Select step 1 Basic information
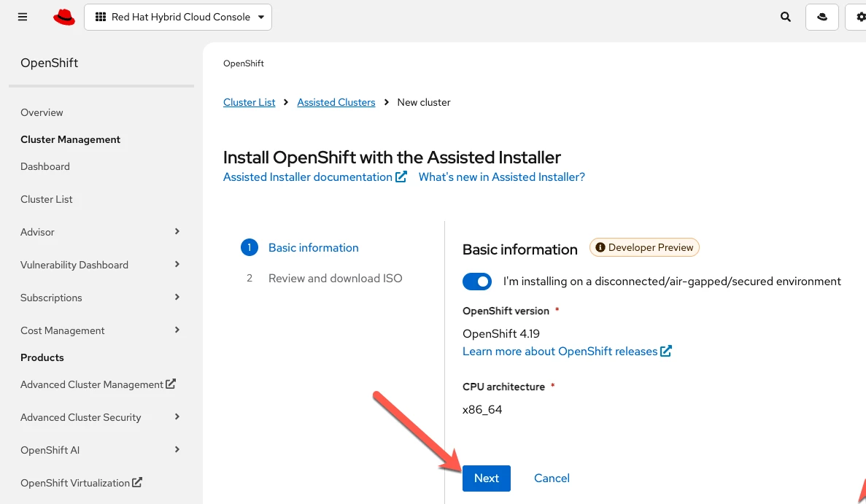This screenshot has height=504, width=866. coord(313,248)
